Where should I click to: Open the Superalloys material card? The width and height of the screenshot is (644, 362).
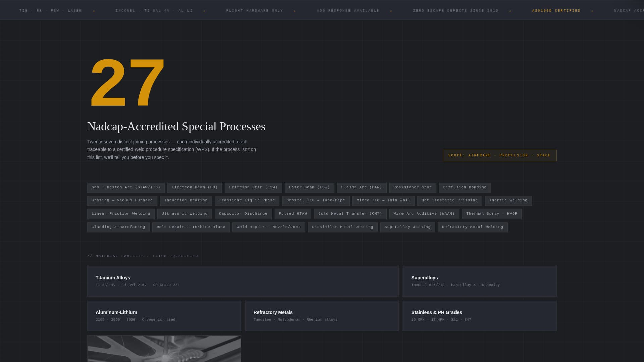click(479, 281)
